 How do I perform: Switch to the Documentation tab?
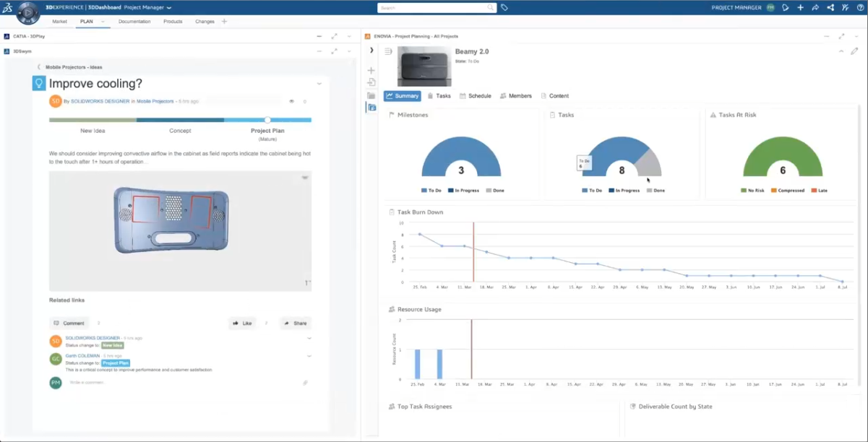(x=134, y=22)
